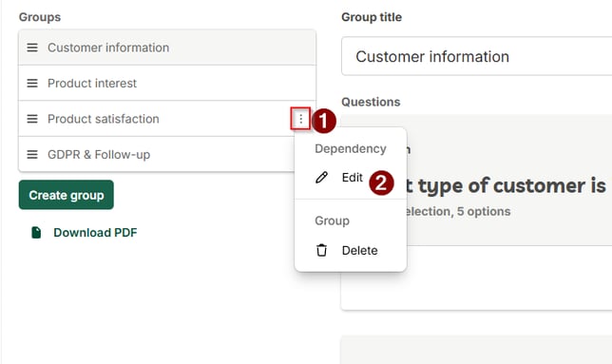Click the PDF document icon
The height and width of the screenshot is (364, 612).
36,233
